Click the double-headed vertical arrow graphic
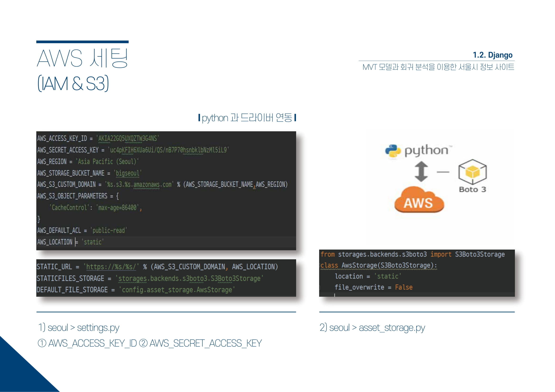The height and width of the screenshot is (392, 555). [421, 171]
